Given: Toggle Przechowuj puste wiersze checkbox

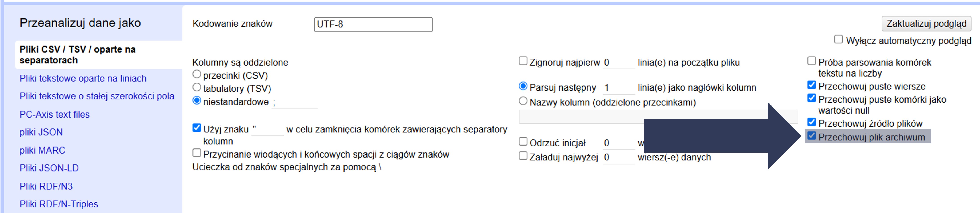Looking at the screenshot, I should pos(811,85).
